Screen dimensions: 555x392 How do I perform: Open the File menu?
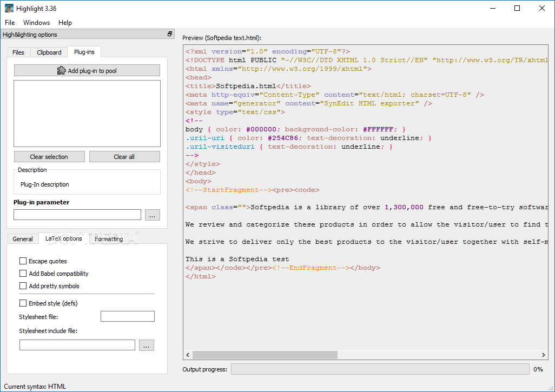[10, 23]
